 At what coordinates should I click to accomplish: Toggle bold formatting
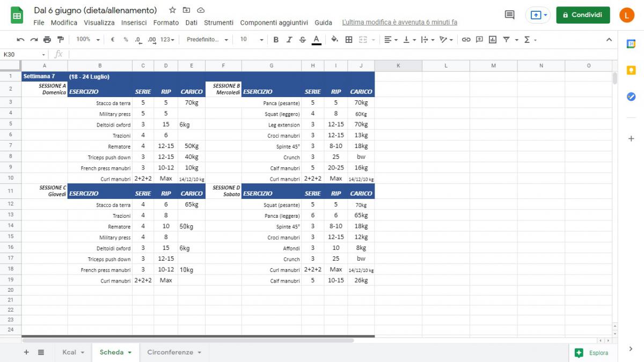coord(276,40)
